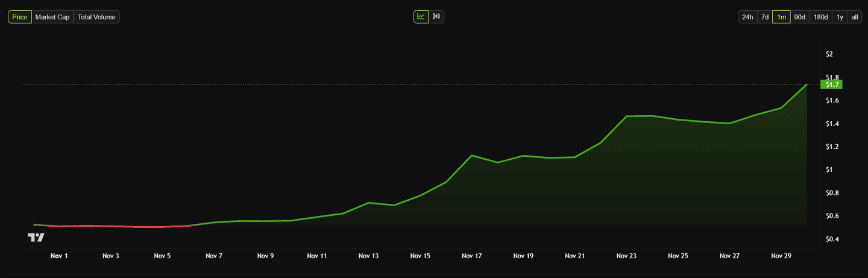Viewport: 868px width, 278px height.
Task: Click the green $1.7 current price label
Action: pyautogui.click(x=830, y=84)
